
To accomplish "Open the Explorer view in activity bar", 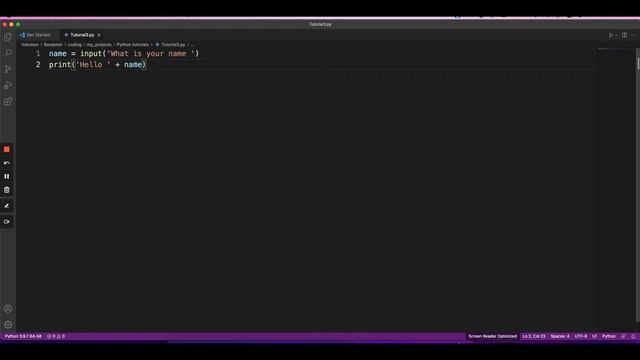I will tap(8, 37).
